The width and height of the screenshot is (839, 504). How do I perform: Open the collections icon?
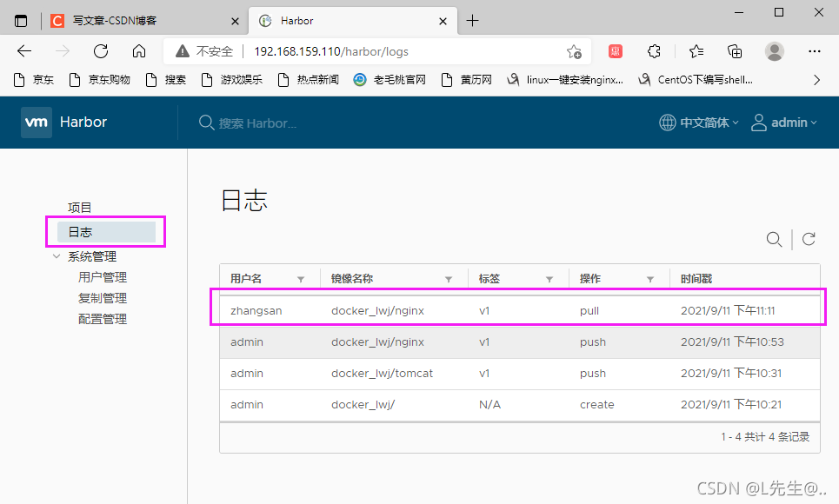pos(735,51)
